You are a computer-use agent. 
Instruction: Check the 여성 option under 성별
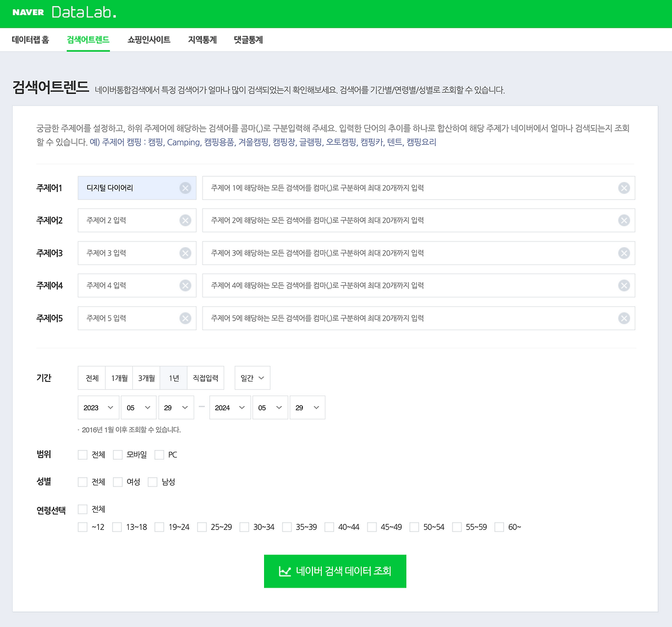point(118,482)
